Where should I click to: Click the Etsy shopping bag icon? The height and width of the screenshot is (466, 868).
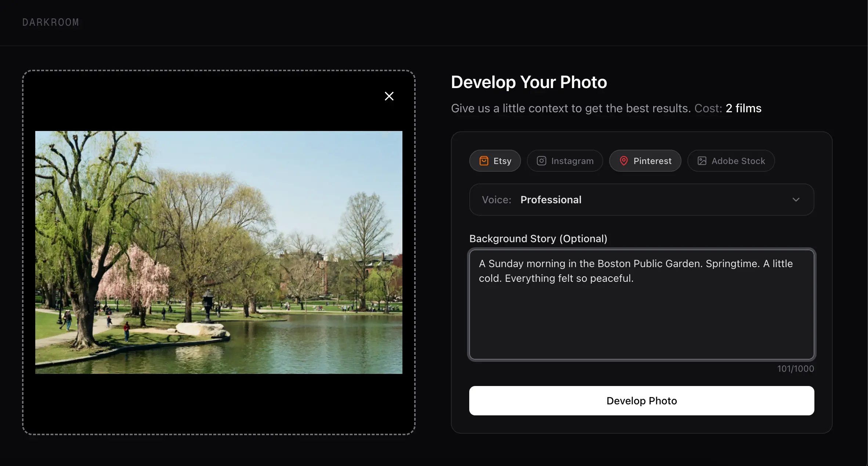point(484,161)
